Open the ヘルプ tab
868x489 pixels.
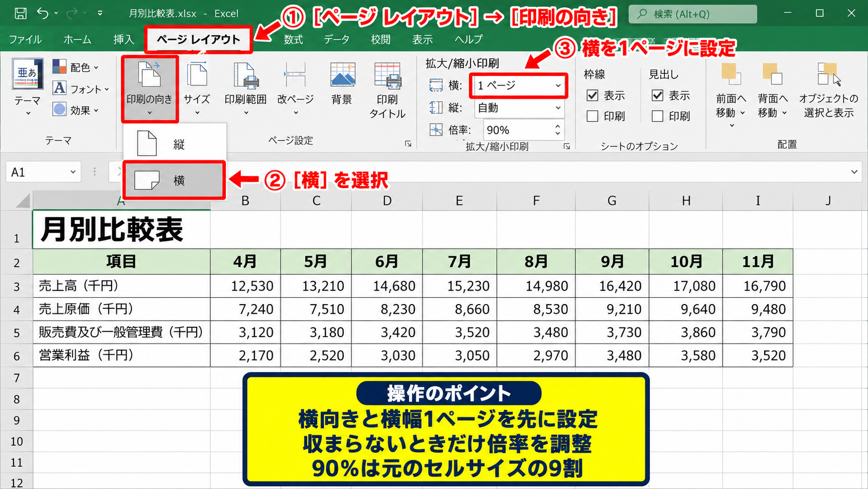click(x=468, y=39)
